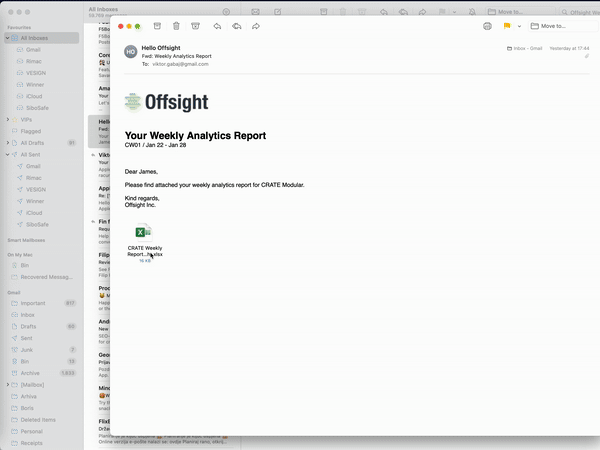600x450 pixels.
Task: Open the 'Move to...' folder selector
Action: coord(562,26)
